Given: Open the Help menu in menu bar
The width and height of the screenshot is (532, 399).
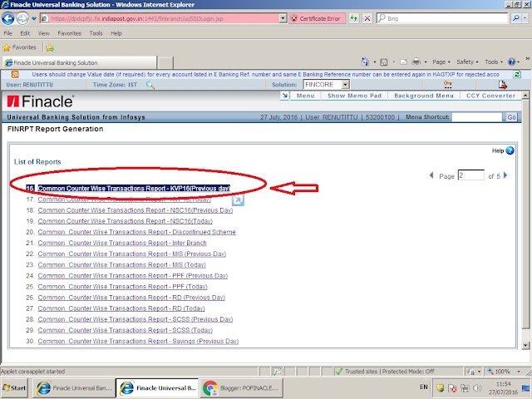Looking at the screenshot, I should [x=116, y=33].
